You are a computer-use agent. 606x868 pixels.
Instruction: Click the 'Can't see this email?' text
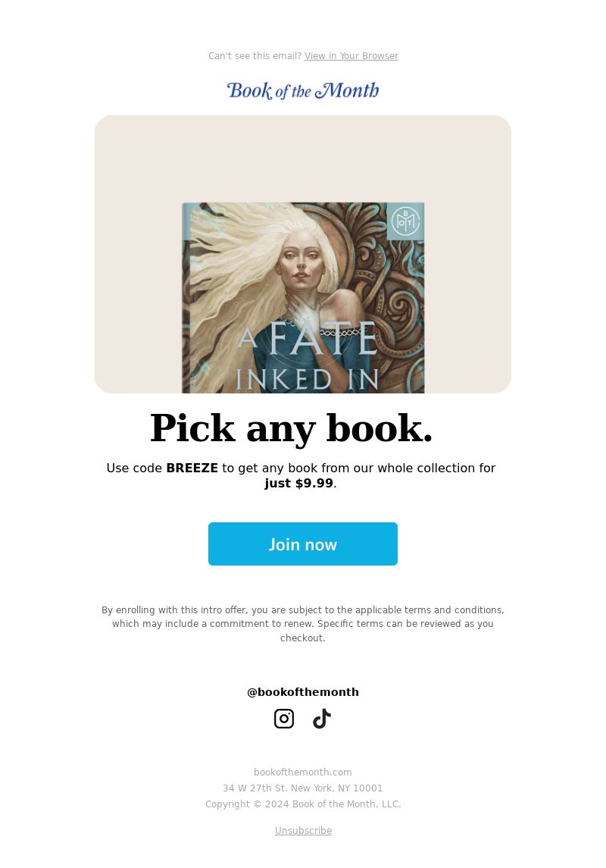255,56
